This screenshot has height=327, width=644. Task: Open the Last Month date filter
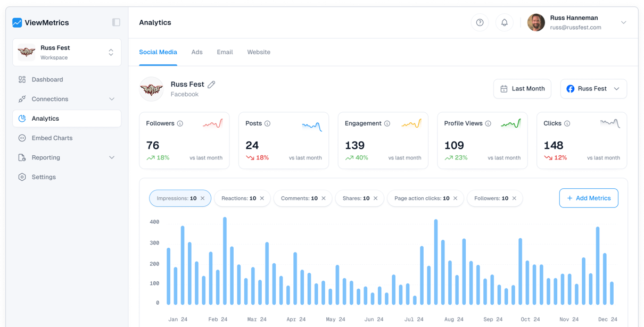click(522, 88)
